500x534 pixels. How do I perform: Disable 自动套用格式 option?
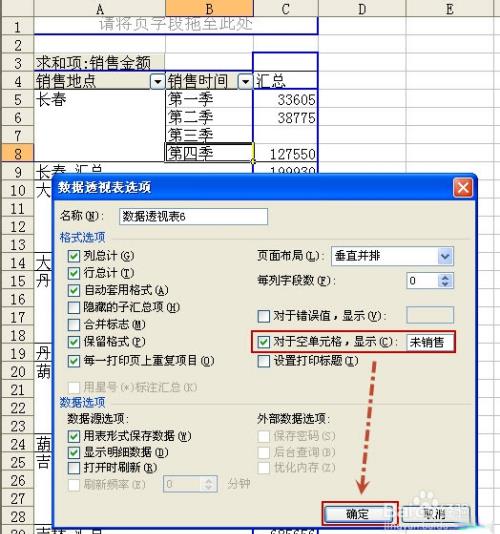coord(74,290)
